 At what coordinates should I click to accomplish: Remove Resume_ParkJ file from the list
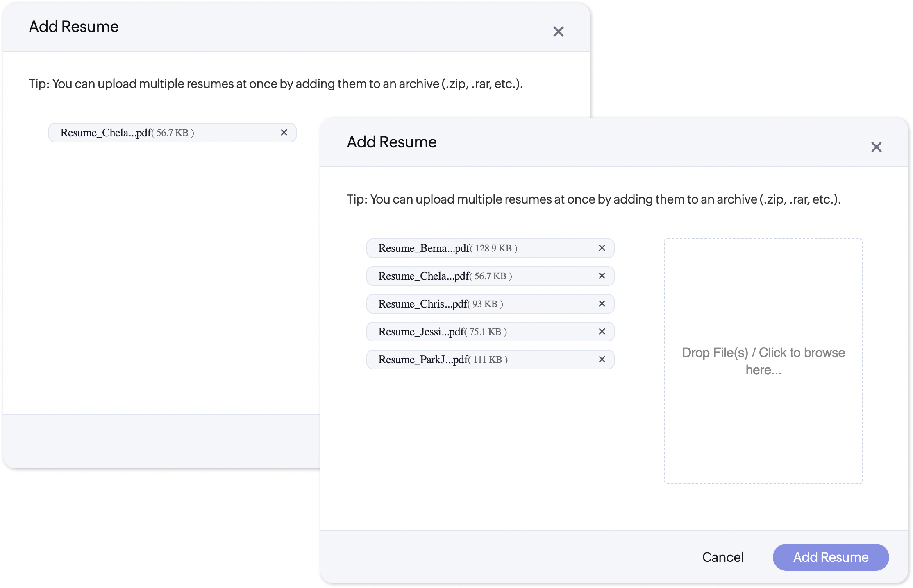(602, 360)
